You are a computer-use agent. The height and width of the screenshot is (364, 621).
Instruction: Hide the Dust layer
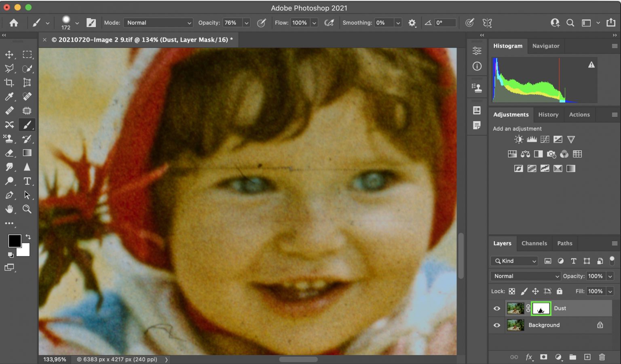pos(497,309)
